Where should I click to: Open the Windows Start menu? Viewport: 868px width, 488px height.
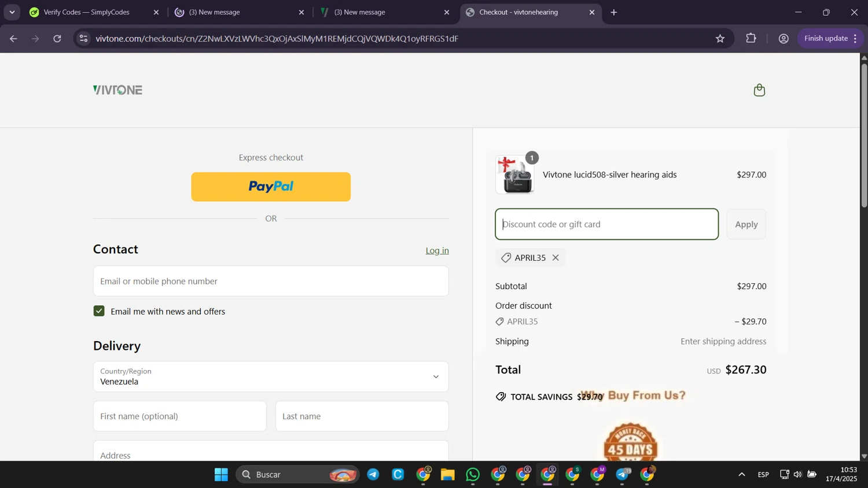pos(221,475)
